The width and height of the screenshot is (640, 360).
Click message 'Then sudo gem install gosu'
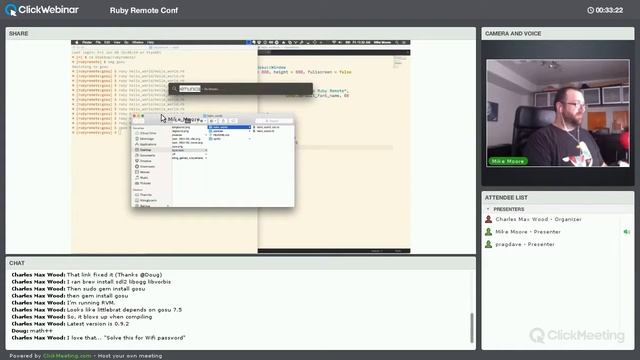click(x=106, y=289)
